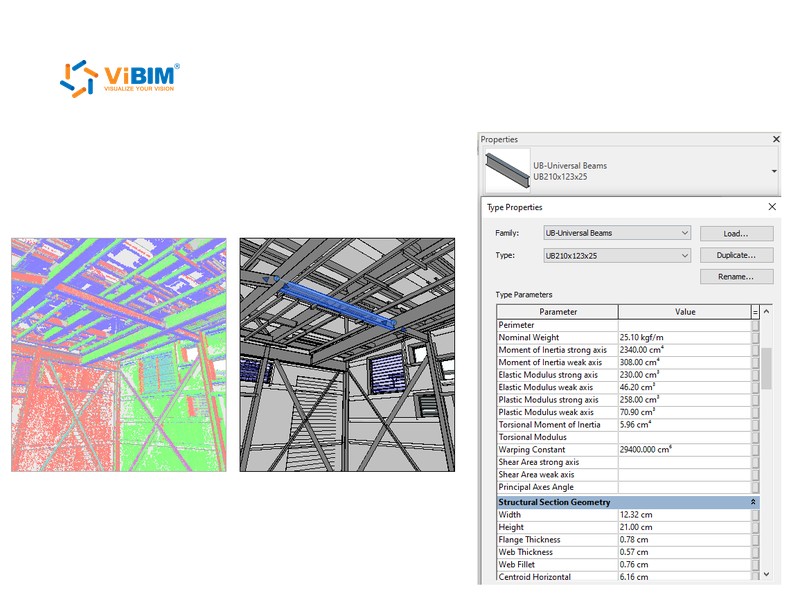The image size is (800, 600).
Task: Click the ViBIM logo
Action: point(120,79)
